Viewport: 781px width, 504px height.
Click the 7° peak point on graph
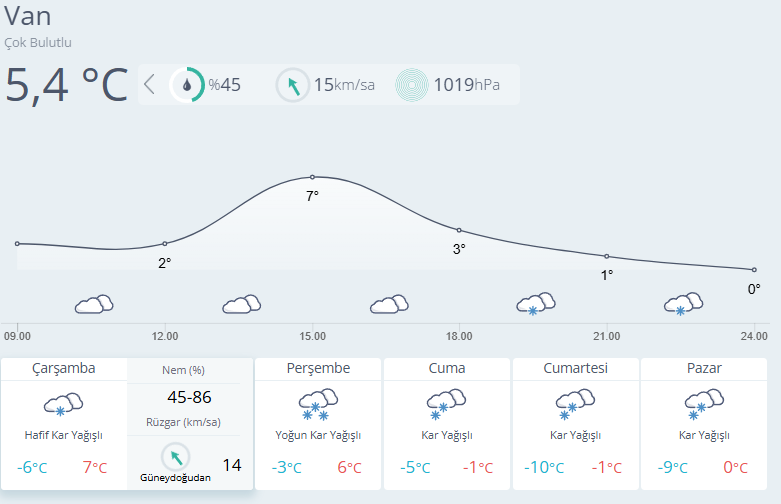click(312, 177)
